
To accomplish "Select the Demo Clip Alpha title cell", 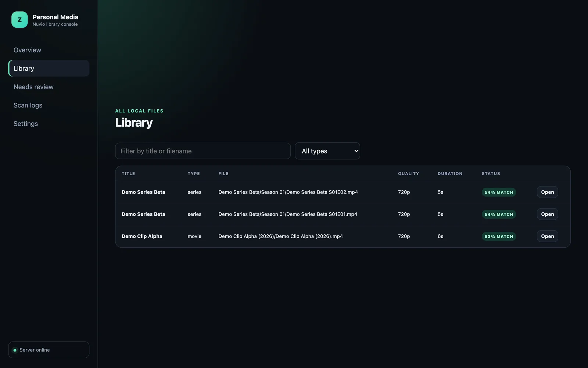I will tap(142, 236).
